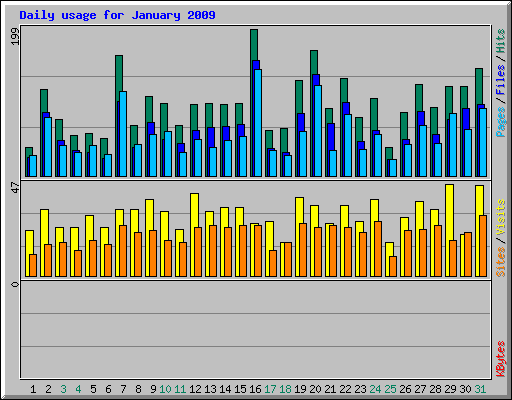Click the '0' KBytes axis label
Viewport: 512px width, 400px height.
pyautogui.click(x=15, y=284)
